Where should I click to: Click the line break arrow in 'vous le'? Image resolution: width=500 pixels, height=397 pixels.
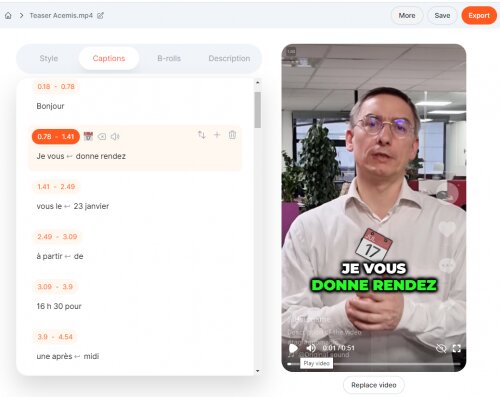67,206
